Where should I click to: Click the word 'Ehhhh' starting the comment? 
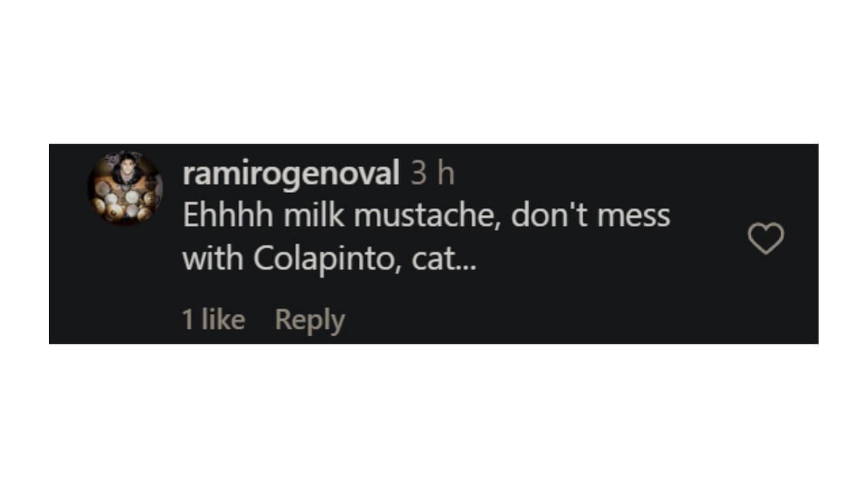[x=228, y=215]
